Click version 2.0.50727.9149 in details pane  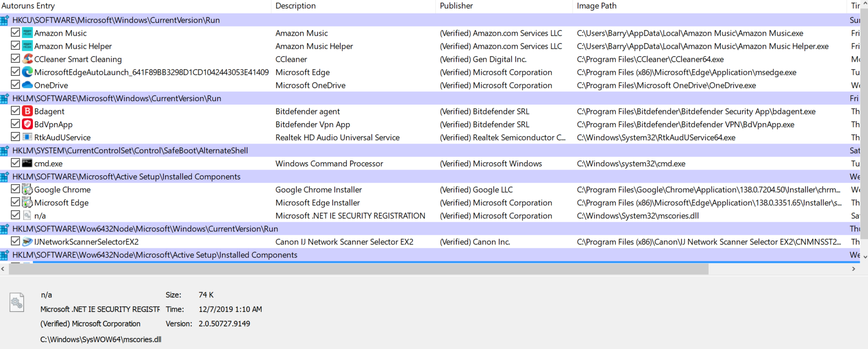tap(224, 324)
